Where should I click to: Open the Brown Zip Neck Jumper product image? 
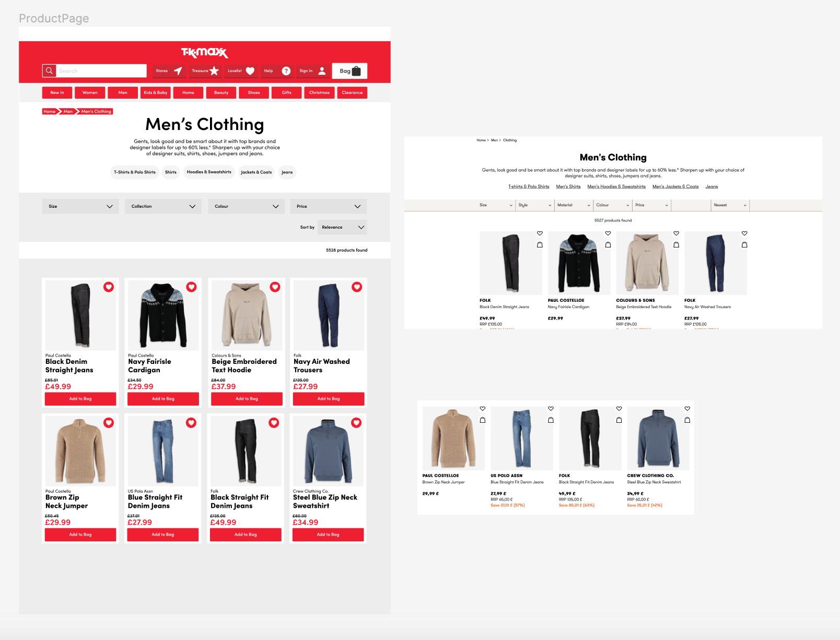[80, 451]
